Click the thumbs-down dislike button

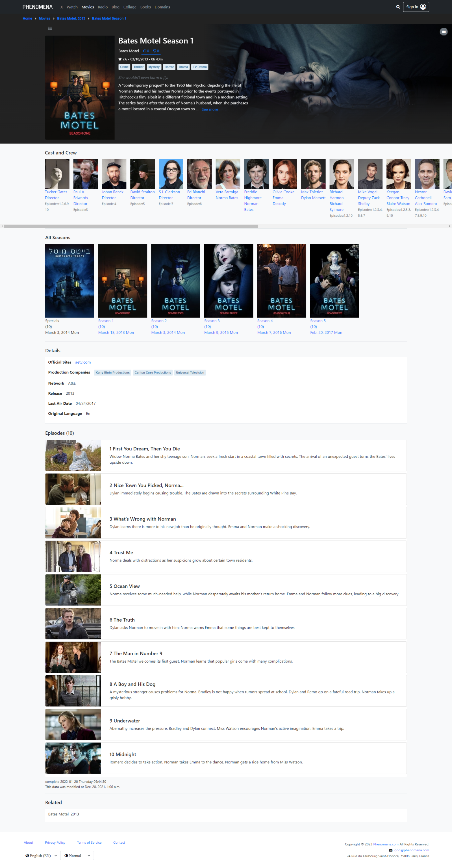click(x=156, y=51)
